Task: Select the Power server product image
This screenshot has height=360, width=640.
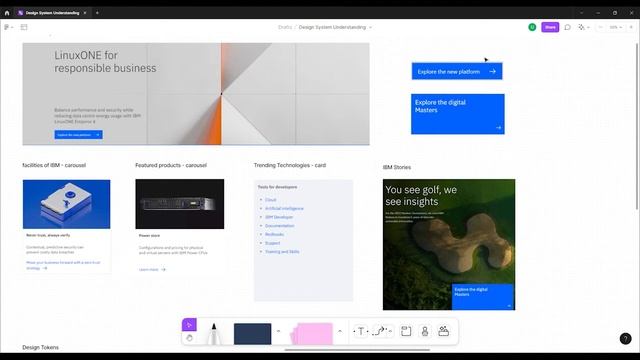Action: point(180,204)
